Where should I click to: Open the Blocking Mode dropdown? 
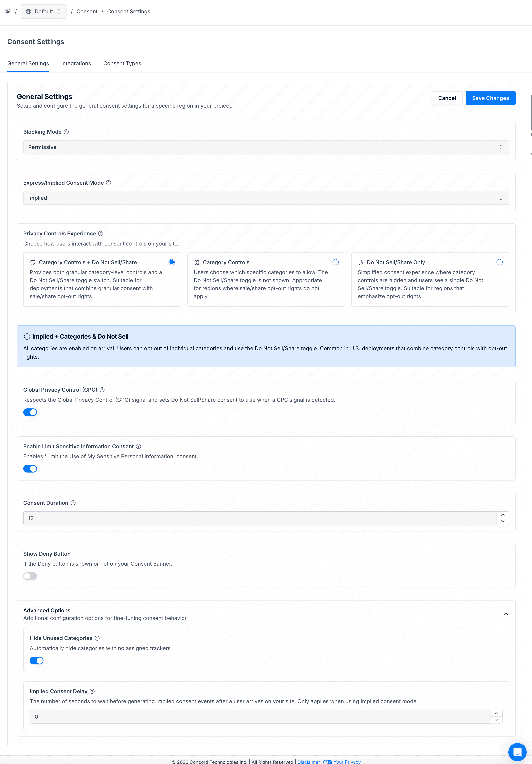(x=266, y=147)
